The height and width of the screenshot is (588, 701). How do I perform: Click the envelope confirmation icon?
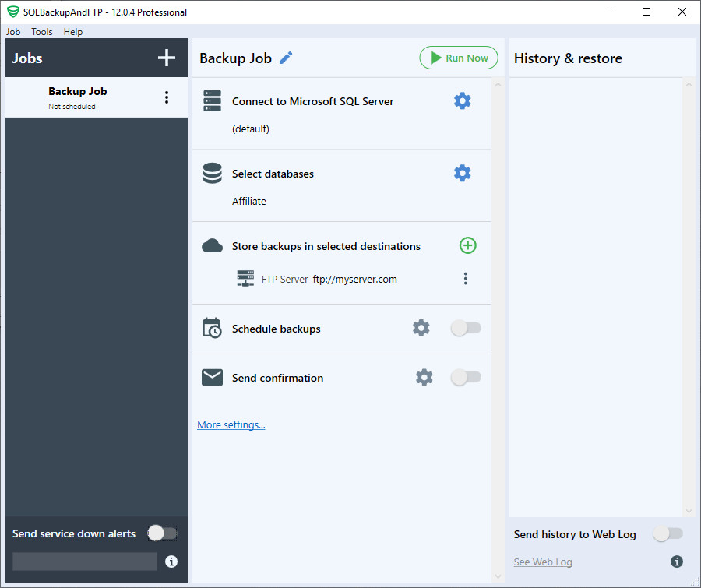pos(212,378)
